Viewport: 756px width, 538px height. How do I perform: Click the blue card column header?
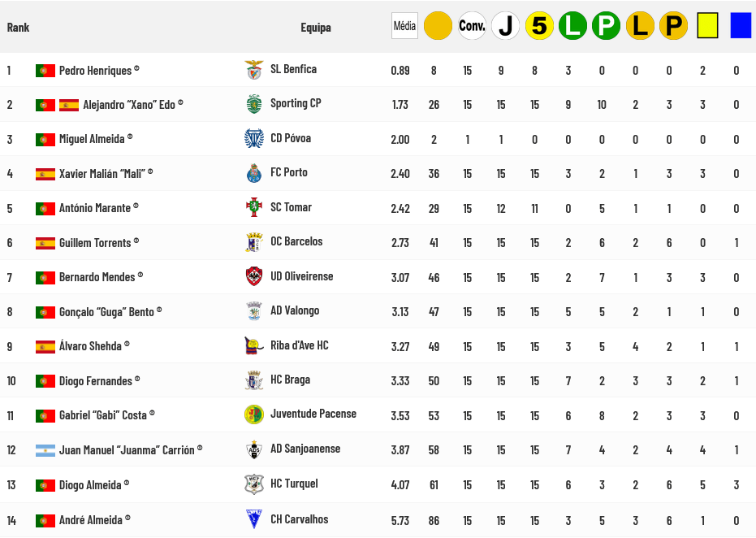click(x=741, y=26)
